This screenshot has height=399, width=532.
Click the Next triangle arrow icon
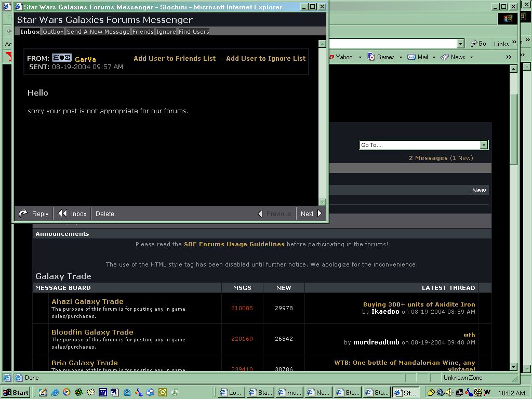320,214
